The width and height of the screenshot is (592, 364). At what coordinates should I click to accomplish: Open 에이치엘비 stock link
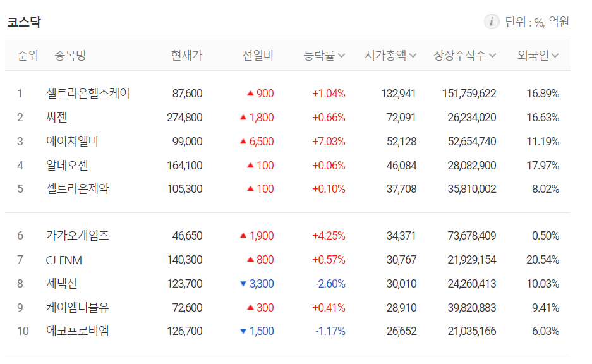point(72,141)
